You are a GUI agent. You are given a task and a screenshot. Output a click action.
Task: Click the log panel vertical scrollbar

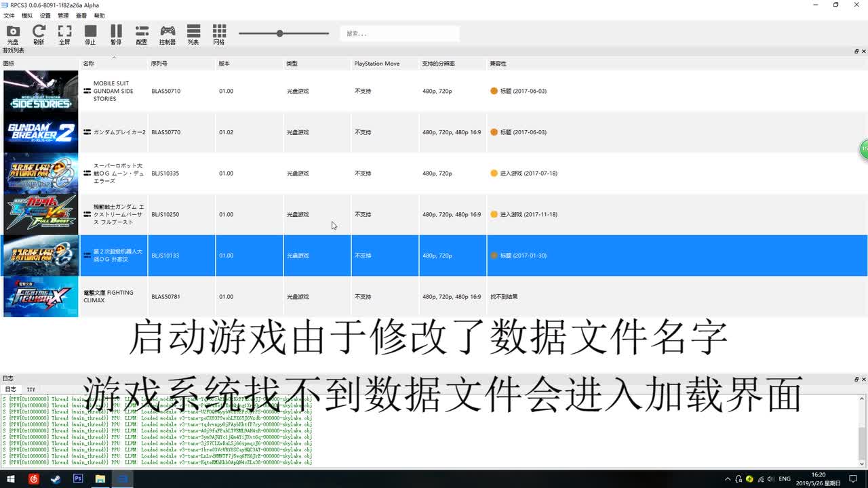tap(862, 430)
